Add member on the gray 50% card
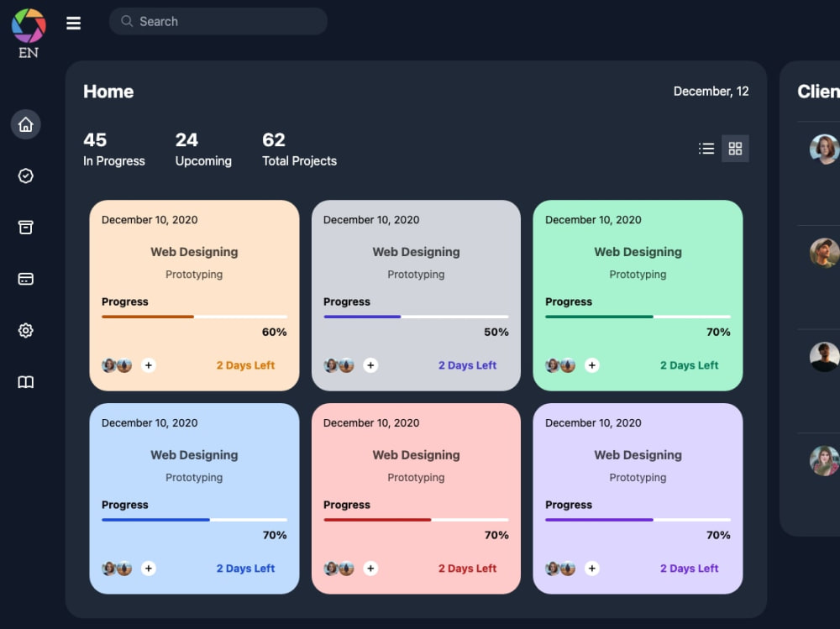Image resolution: width=840 pixels, height=629 pixels. pyautogui.click(x=370, y=364)
